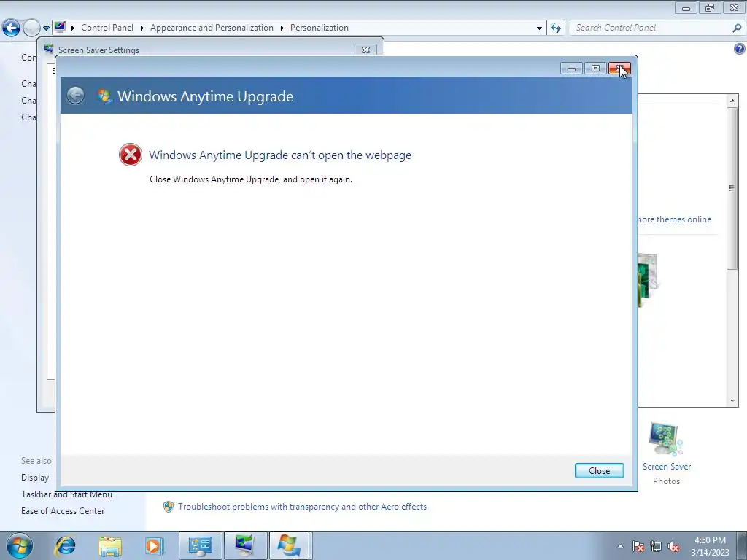The image size is (747, 560).
Task: Click the Search Control Panel field
Action: 651,28
